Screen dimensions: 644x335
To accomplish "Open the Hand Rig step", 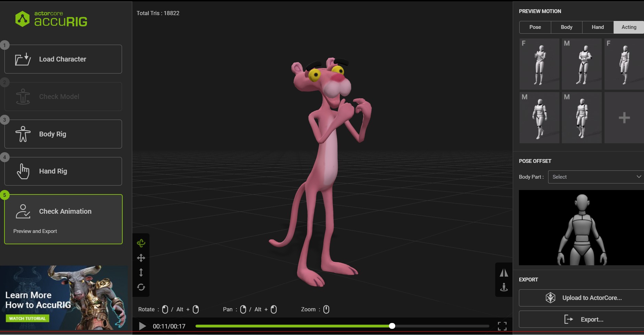I will [63, 171].
